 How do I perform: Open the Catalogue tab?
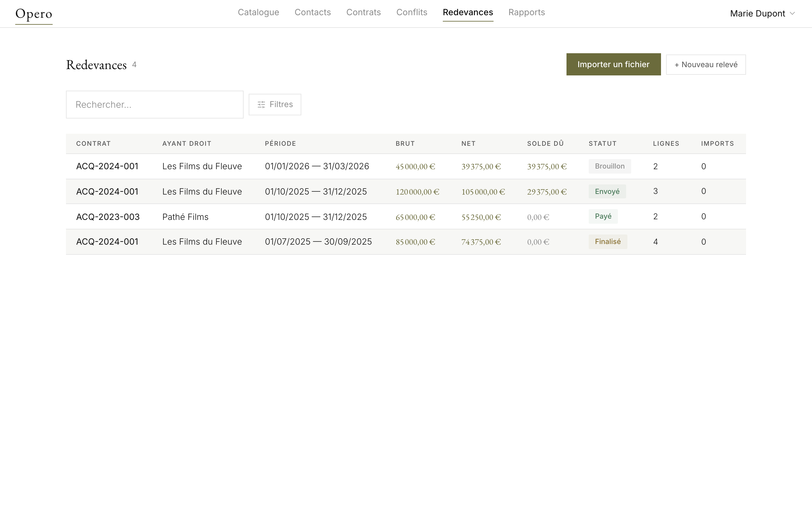tap(258, 12)
